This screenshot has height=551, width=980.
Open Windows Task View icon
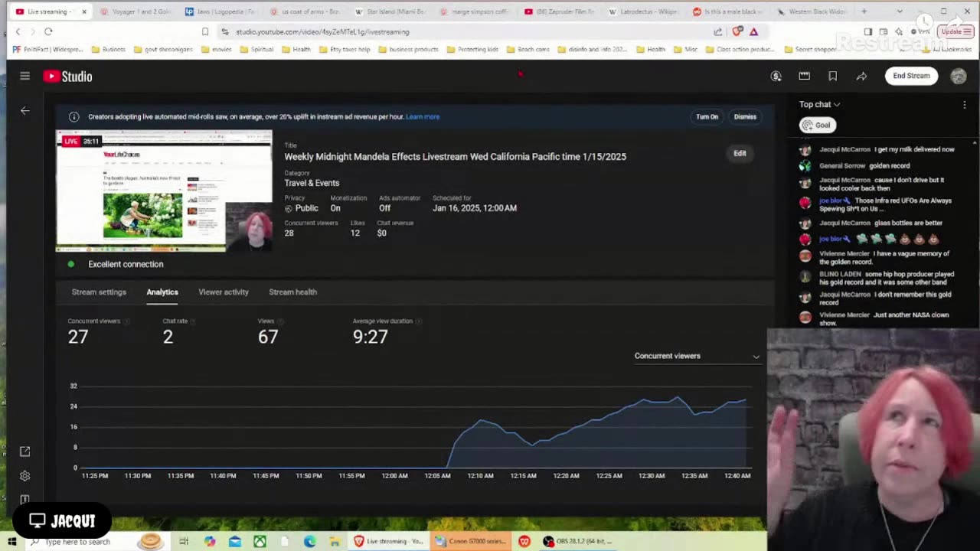coord(184,541)
